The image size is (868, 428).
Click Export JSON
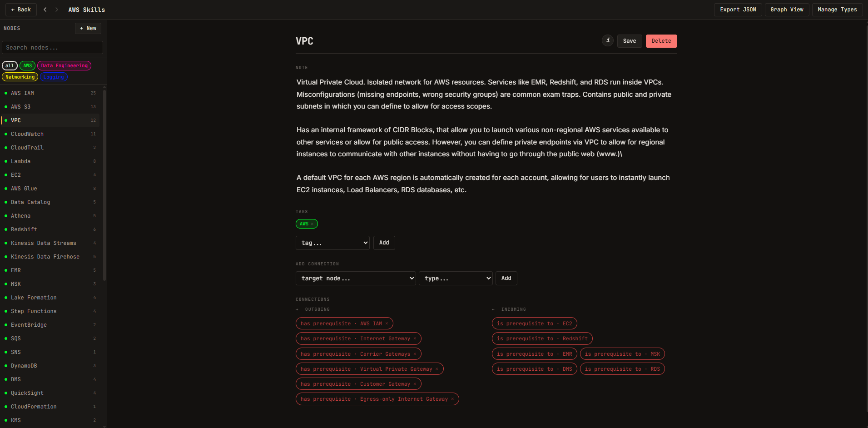click(738, 10)
